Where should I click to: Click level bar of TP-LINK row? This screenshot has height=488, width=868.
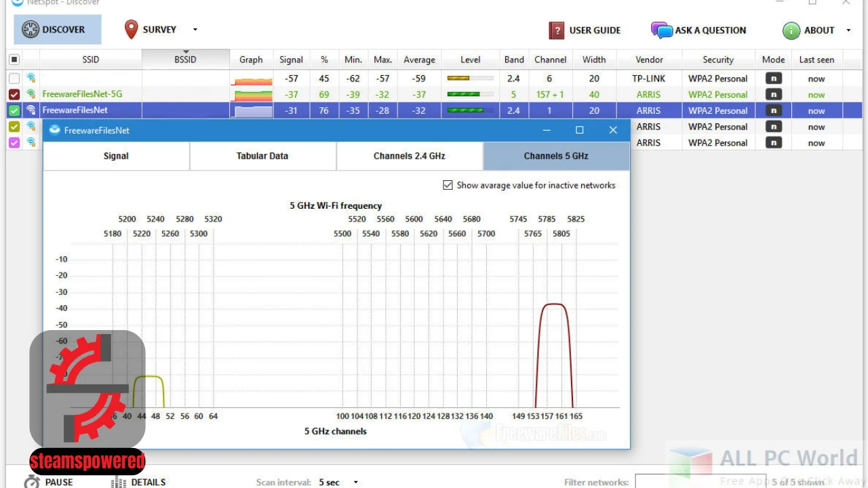pos(470,78)
